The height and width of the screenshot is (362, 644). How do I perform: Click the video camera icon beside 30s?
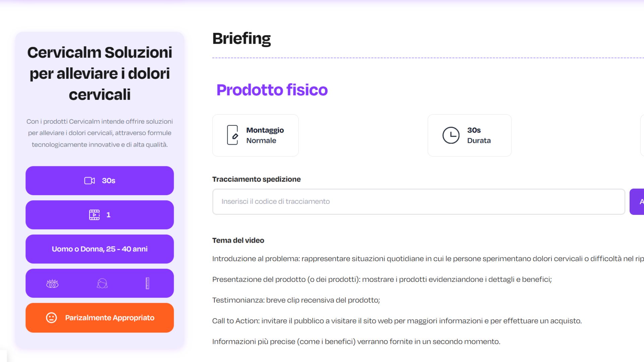tap(89, 181)
